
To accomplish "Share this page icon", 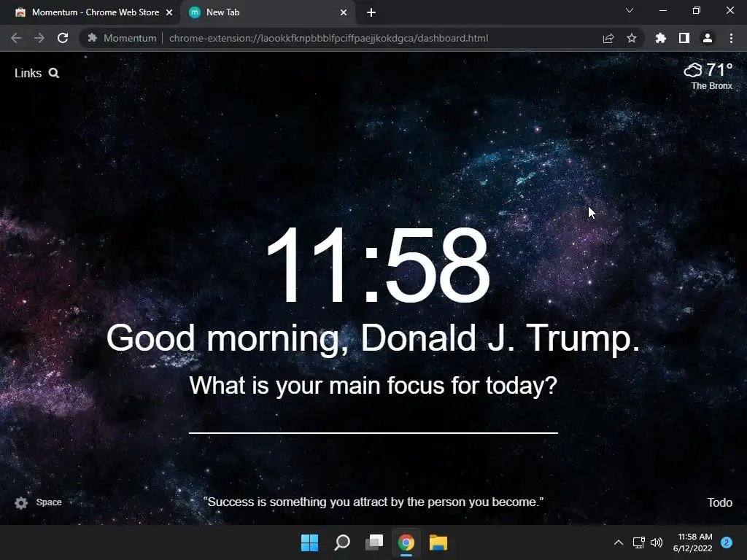I will coord(608,38).
